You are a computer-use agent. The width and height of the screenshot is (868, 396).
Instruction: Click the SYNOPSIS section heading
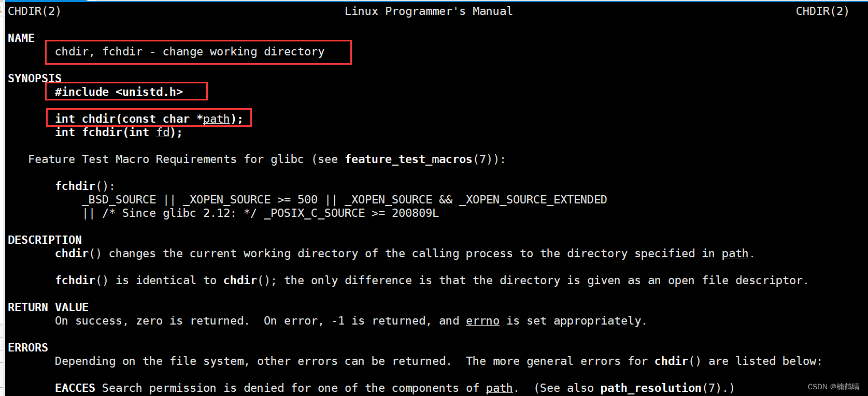(35, 78)
